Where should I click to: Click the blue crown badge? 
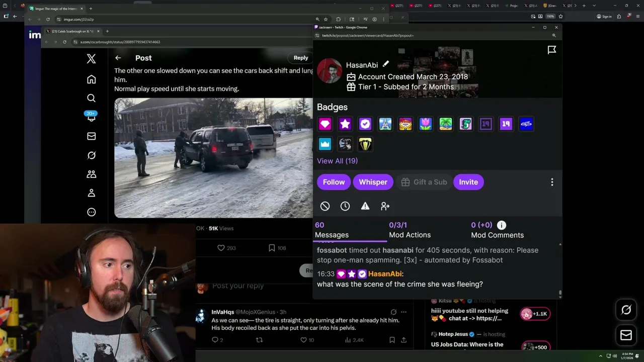(325, 144)
